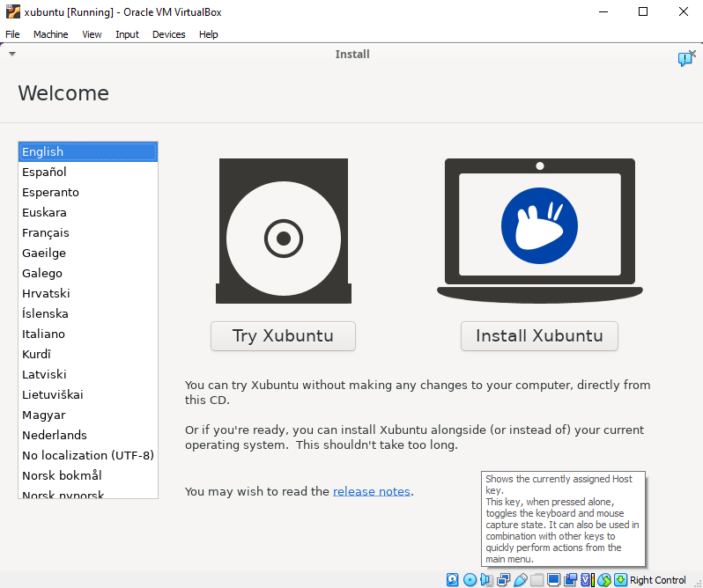Image resolution: width=703 pixels, height=588 pixels.
Task: Choose Lietuviškai language
Action: (88, 394)
